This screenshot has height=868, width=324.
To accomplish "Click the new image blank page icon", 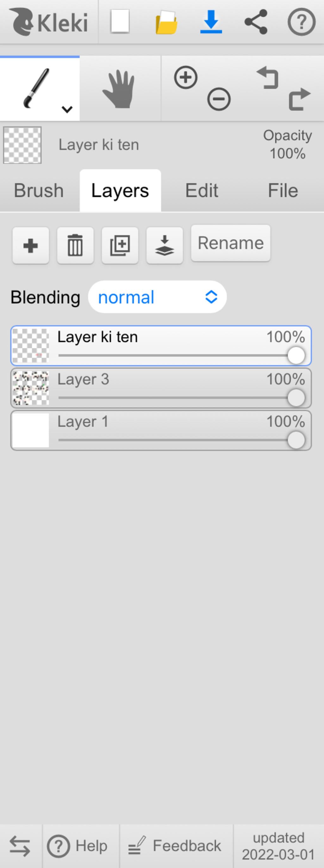I will [x=120, y=22].
